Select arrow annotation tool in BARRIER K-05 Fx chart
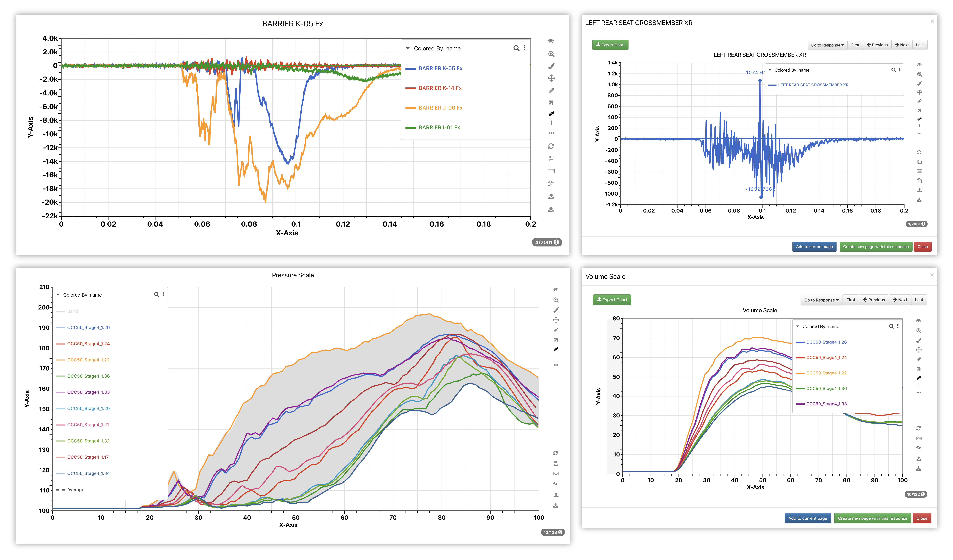Viewport: 953px width, 560px height. click(551, 102)
